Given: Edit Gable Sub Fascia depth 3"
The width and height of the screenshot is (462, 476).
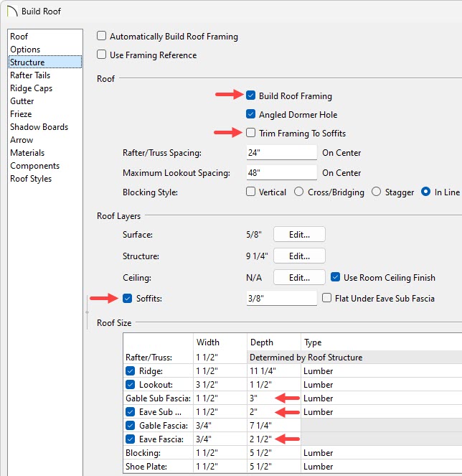Looking at the screenshot, I should (x=274, y=398).
